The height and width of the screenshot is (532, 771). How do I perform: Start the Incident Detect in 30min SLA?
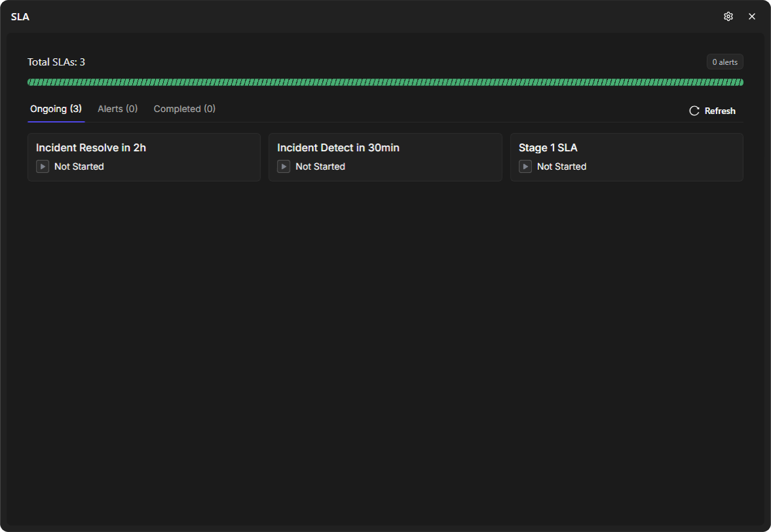coord(284,166)
